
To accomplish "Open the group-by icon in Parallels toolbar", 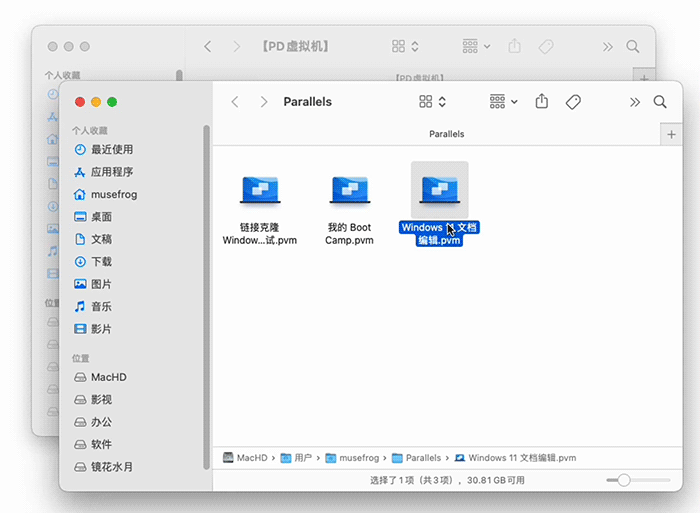I will tap(497, 101).
